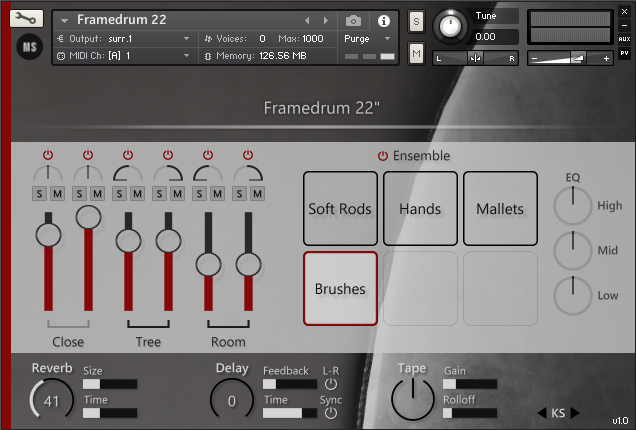Image resolution: width=636 pixels, height=430 pixels.
Task: Solo the first Close mic channel
Action: pyautogui.click(x=39, y=194)
